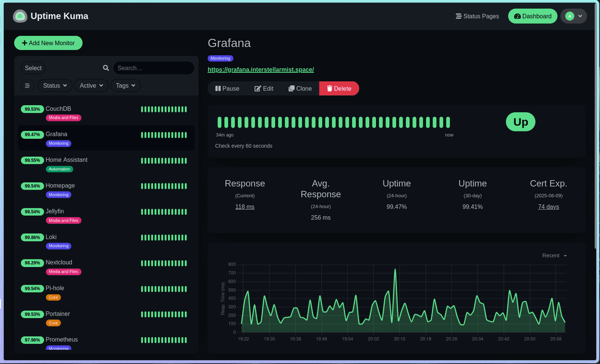This screenshot has width=600, height=364.
Task: Click the Up status badge
Action: point(520,122)
